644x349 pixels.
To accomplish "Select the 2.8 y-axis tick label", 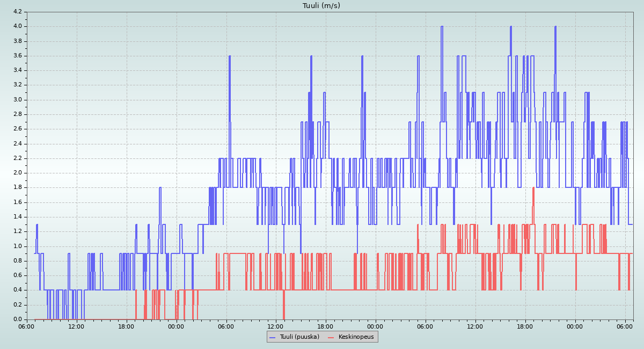I will [x=17, y=114].
